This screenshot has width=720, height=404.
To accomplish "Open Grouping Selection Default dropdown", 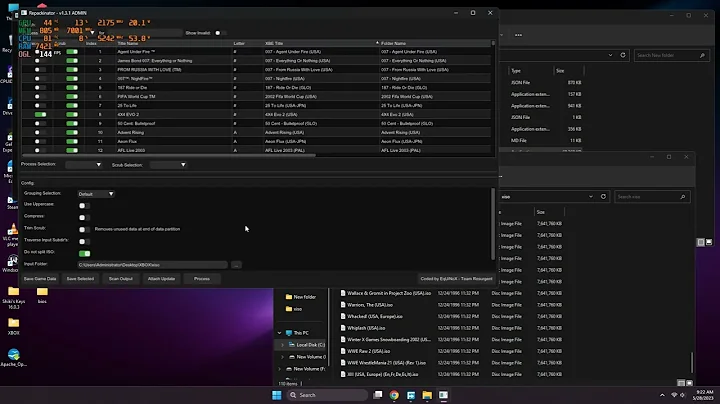I will [x=96, y=194].
